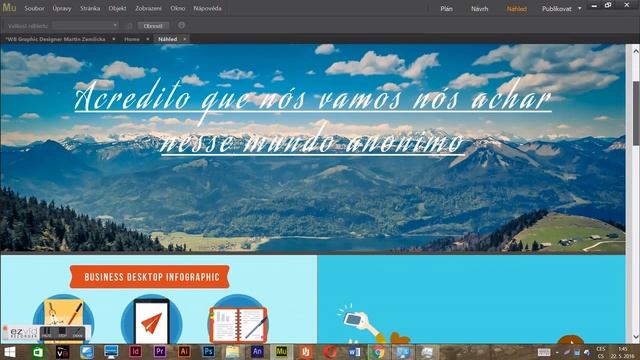Select Adobe Muse taskbar icon
This screenshot has height=360, width=640.
(281, 352)
